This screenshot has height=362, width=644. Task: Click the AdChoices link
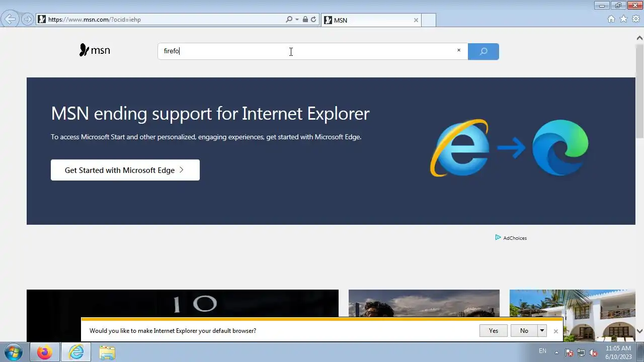pyautogui.click(x=515, y=238)
